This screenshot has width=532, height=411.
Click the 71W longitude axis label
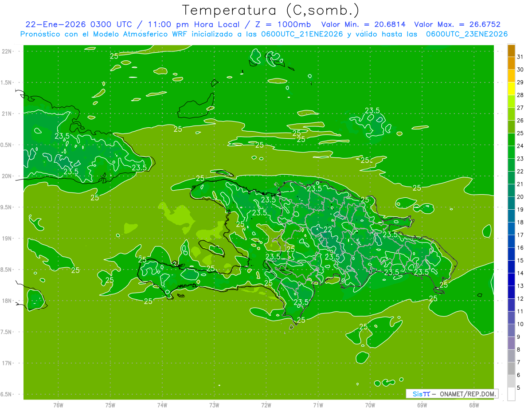(x=318, y=405)
